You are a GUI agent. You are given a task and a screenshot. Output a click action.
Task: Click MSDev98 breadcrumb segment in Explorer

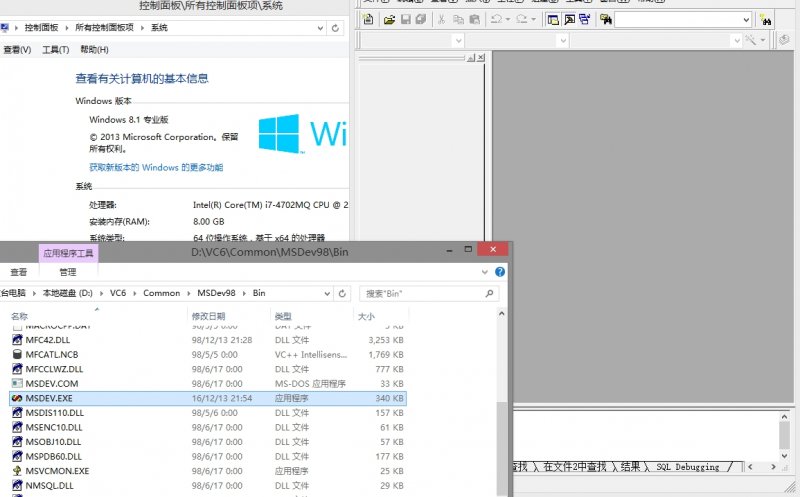click(x=216, y=293)
